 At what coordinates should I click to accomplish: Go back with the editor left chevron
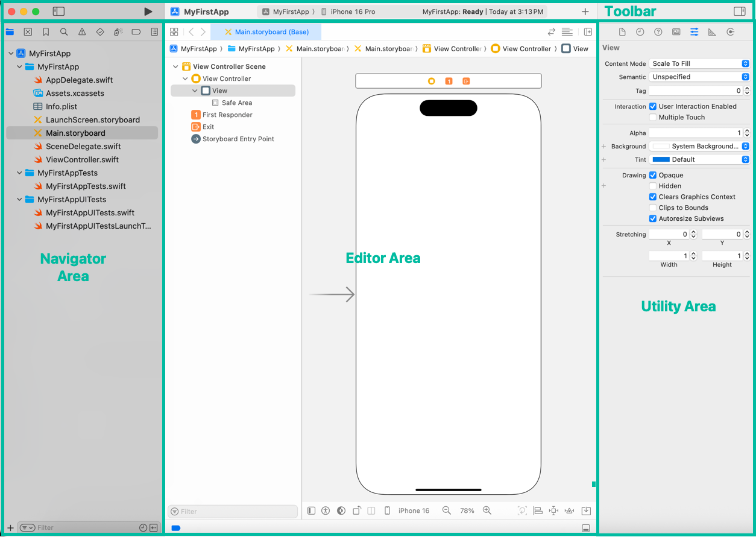pos(191,32)
